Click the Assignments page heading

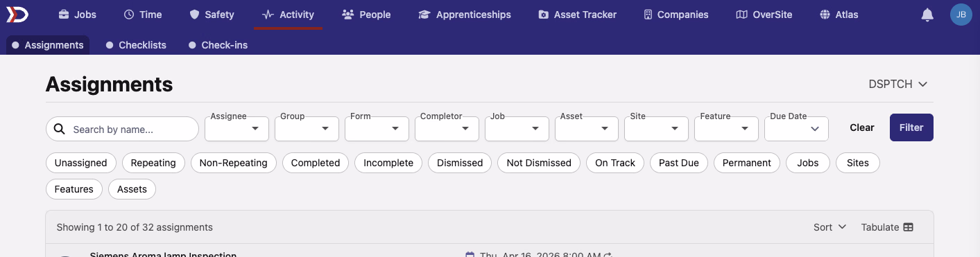(109, 85)
